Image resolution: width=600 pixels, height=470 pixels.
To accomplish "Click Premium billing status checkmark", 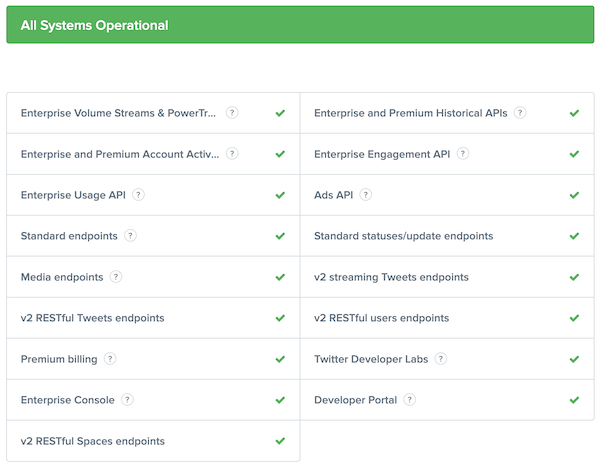I will [280, 359].
